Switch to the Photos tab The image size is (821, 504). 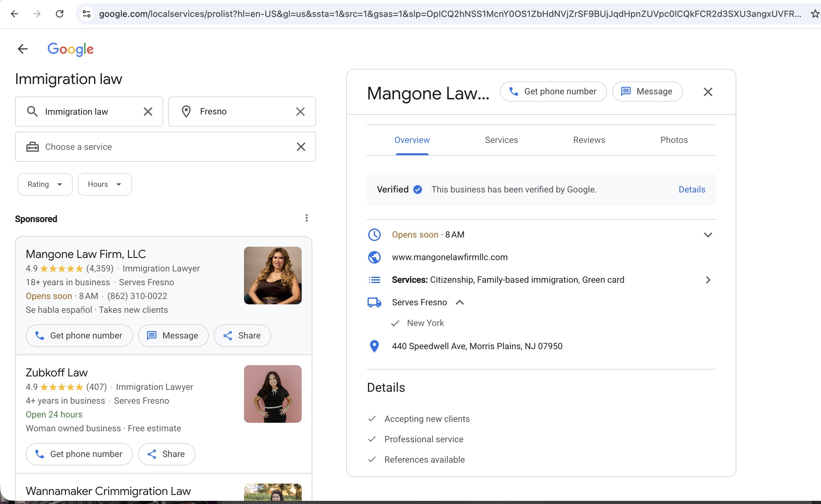pos(674,140)
